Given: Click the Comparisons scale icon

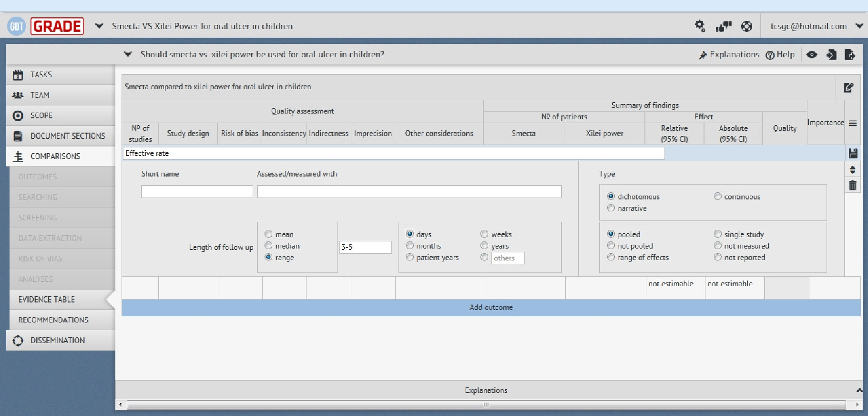Looking at the screenshot, I should coord(18,156).
